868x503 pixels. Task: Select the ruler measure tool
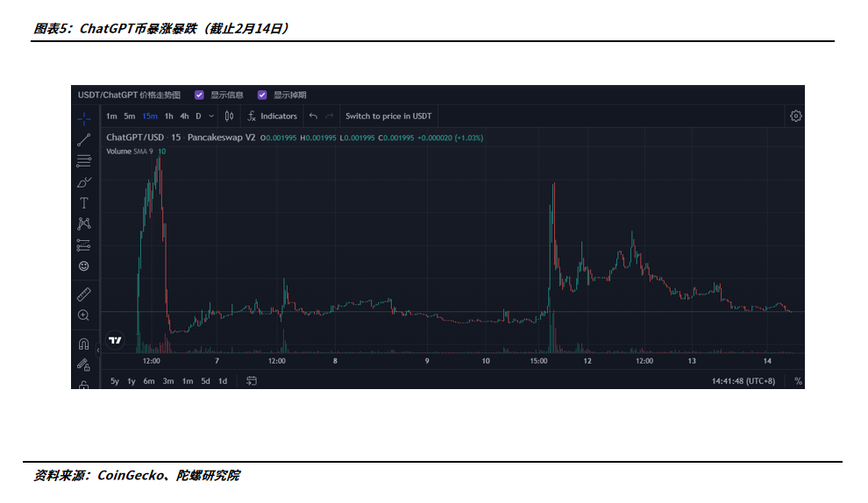(84, 294)
